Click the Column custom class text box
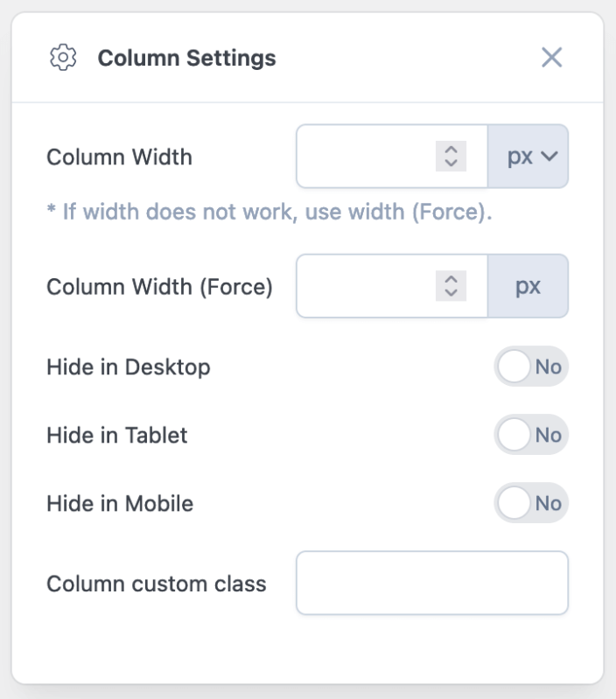616x699 pixels. [x=432, y=583]
